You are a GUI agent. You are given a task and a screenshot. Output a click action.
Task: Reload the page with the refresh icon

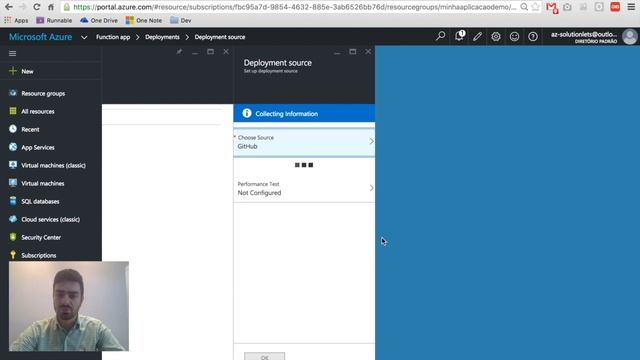pos(36,7)
